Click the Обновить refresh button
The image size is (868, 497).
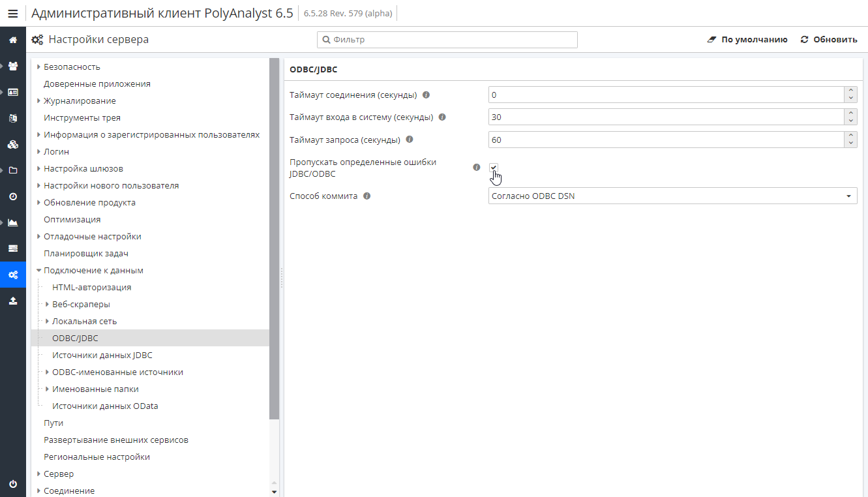pos(829,40)
